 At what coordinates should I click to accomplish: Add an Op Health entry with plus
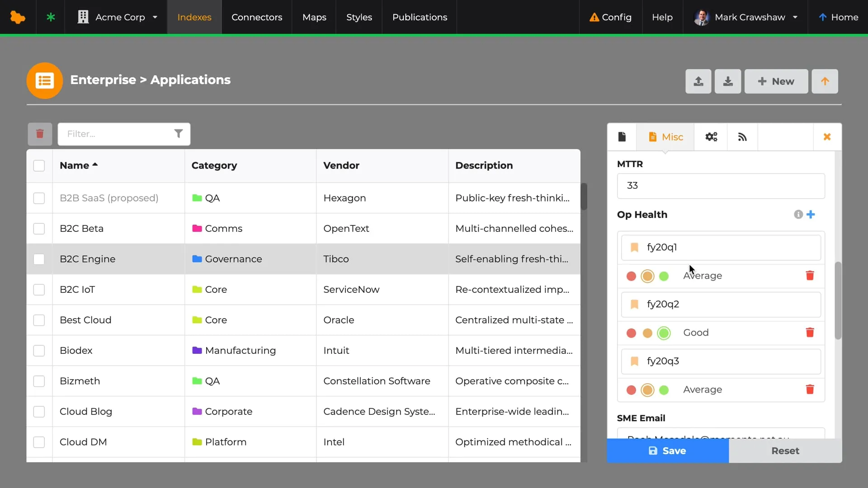pyautogui.click(x=811, y=215)
